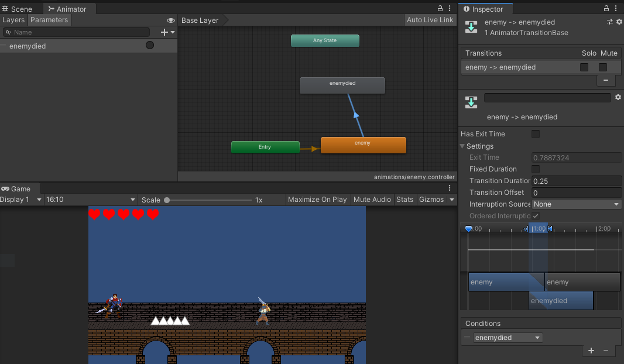
Task: Open the Layers tab in Animator
Action: pyautogui.click(x=13, y=20)
